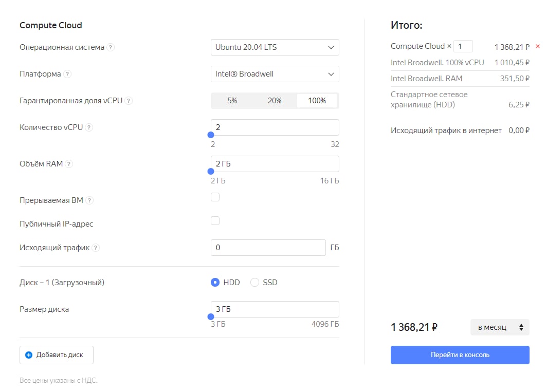Open help icon next to Платформа
The width and height of the screenshot is (546, 392).
pos(67,74)
